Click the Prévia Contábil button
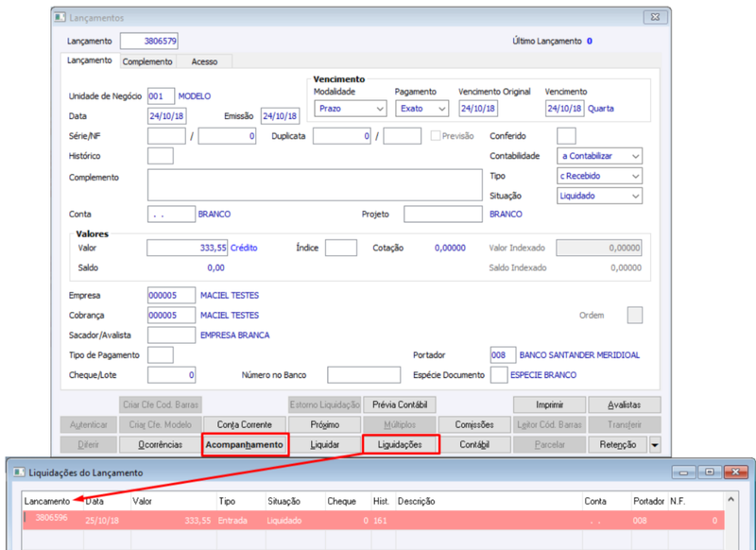Screen dimensions: 756x550 point(400,404)
